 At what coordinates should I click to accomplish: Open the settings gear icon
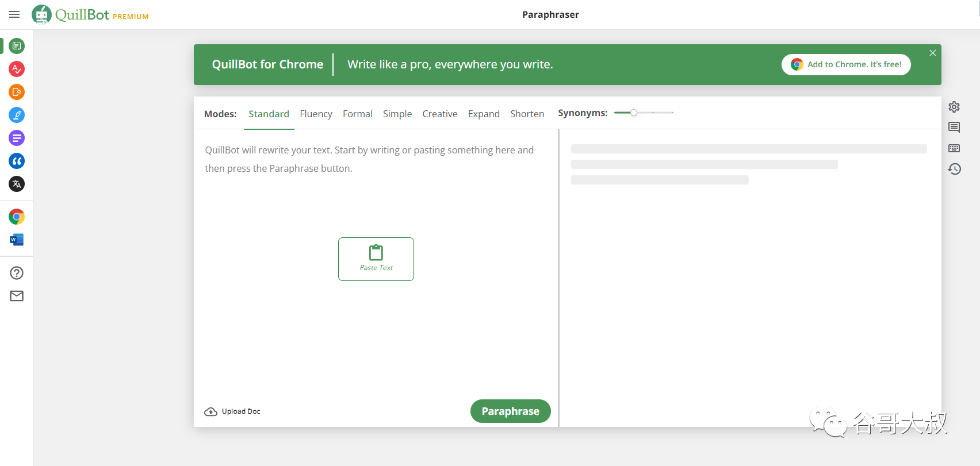(954, 107)
